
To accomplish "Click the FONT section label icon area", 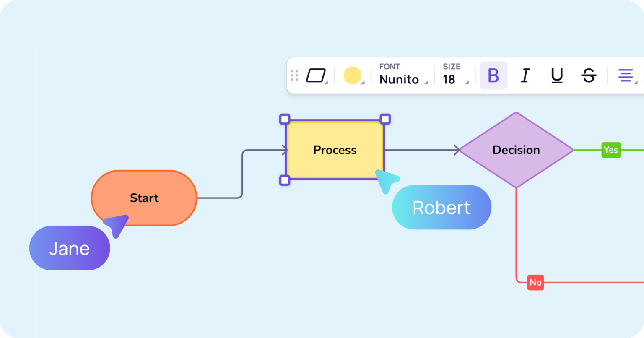I will 390,66.
